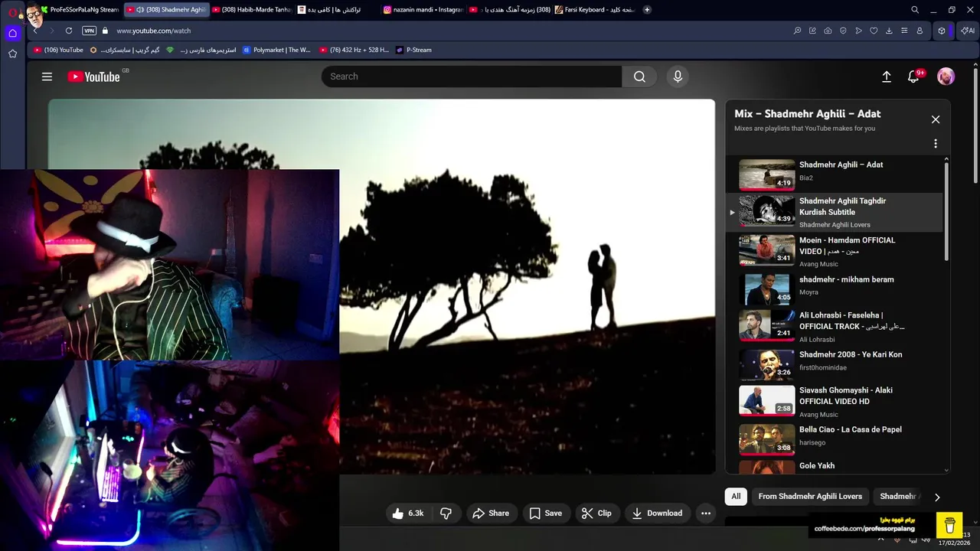Viewport: 980px width, 551px height.
Task: Go back with the browser back arrow
Action: click(x=35, y=31)
